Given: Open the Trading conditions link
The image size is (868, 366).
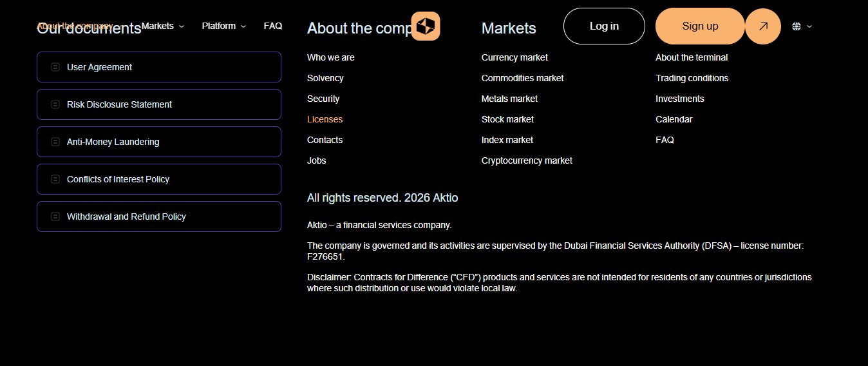Looking at the screenshot, I should pyautogui.click(x=692, y=78).
